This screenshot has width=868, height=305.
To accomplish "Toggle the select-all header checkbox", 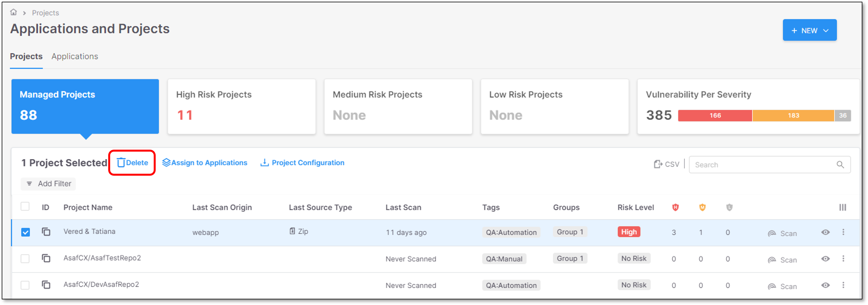I will (x=25, y=206).
